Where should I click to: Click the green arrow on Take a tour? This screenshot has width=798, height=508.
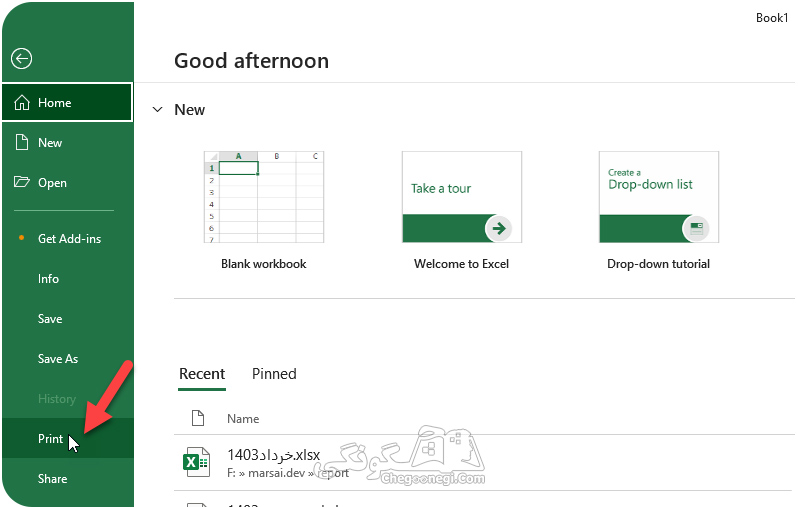click(x=499, y=228)
